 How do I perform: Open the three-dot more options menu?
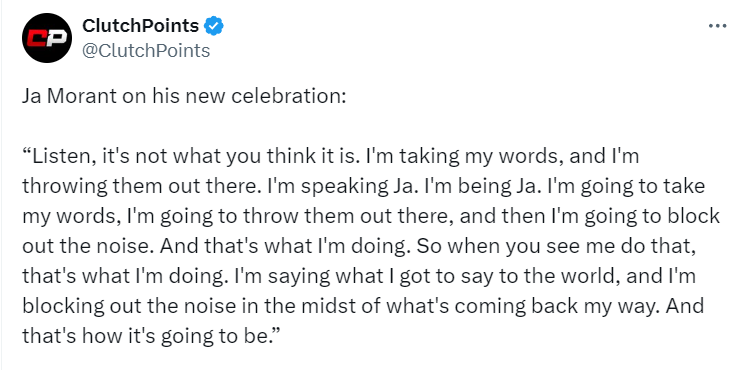tap(717, 26)
